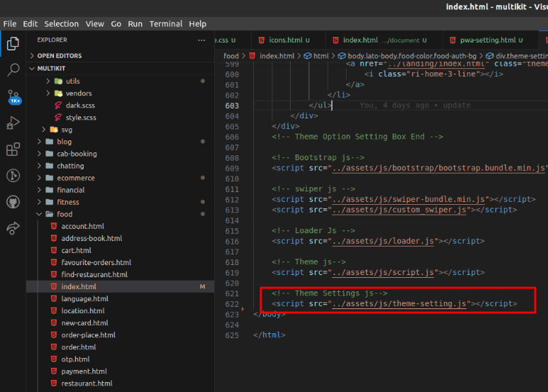
Task: Open the Search view in activity bar
Action: [x=13, y=69]
